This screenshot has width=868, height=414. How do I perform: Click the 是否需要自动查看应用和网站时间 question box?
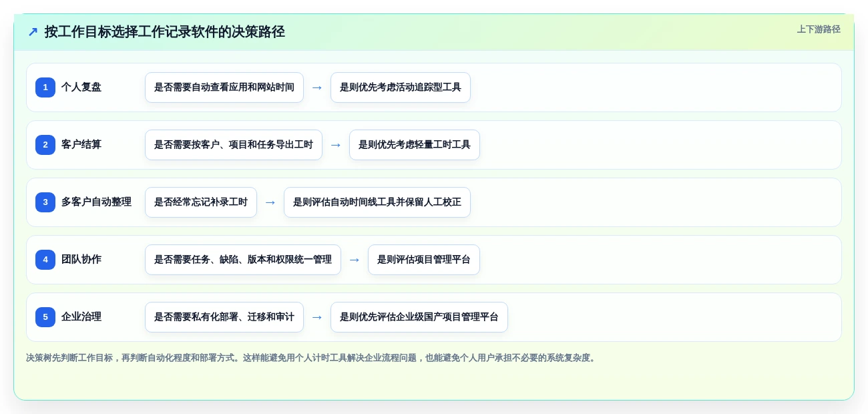click(224, 87)
